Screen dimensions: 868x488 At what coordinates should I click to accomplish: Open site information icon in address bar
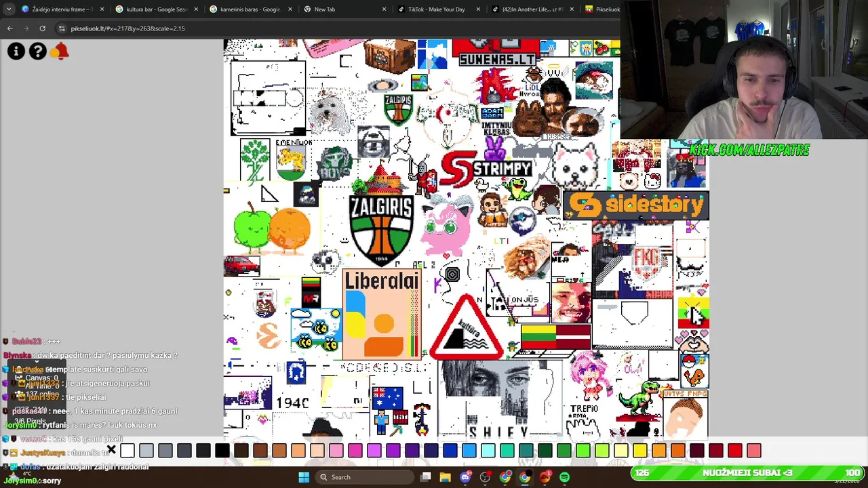point(62,28)
